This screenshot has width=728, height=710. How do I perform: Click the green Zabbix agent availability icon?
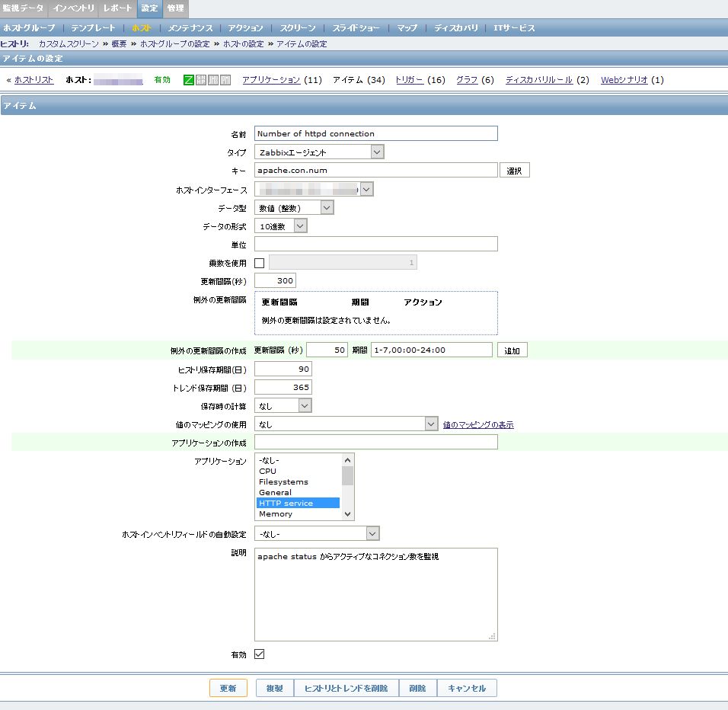tap(189, 80)
